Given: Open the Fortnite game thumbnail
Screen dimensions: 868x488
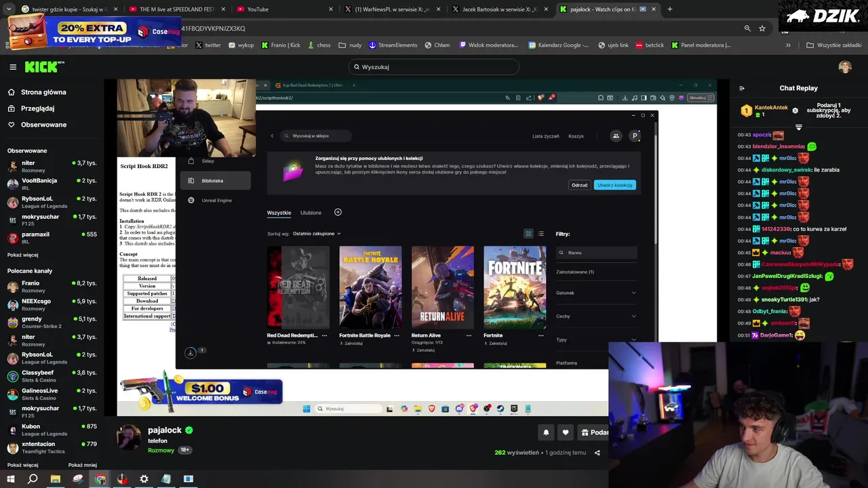Looking at the screenshot, I should coord(515,287).
